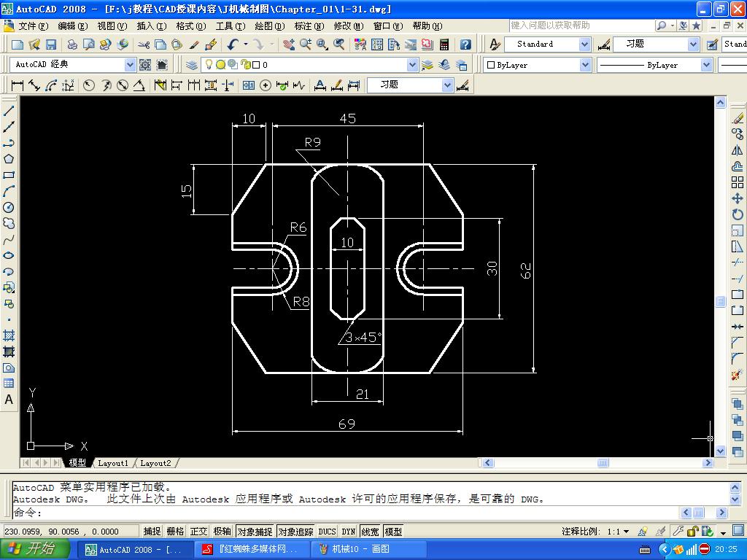Open the Hatch tool
Viewport: 747px width, 560px height.
(x=9, y=335)
